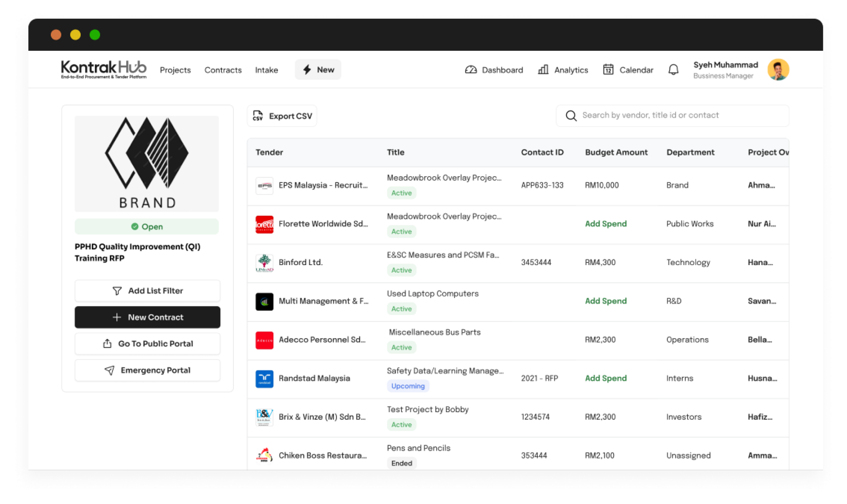Screen dimensions: 847x504
Task: Open the Intake menu
Action: (x=266, y=70)
